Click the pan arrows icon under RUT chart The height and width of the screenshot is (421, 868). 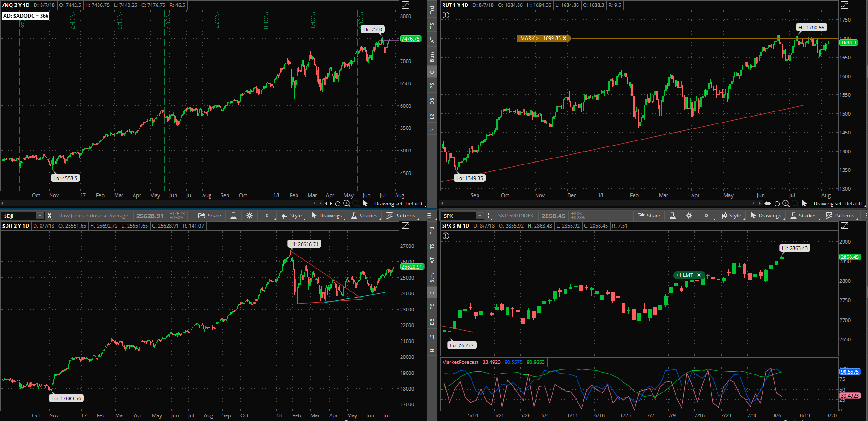[x=768, y=203]
